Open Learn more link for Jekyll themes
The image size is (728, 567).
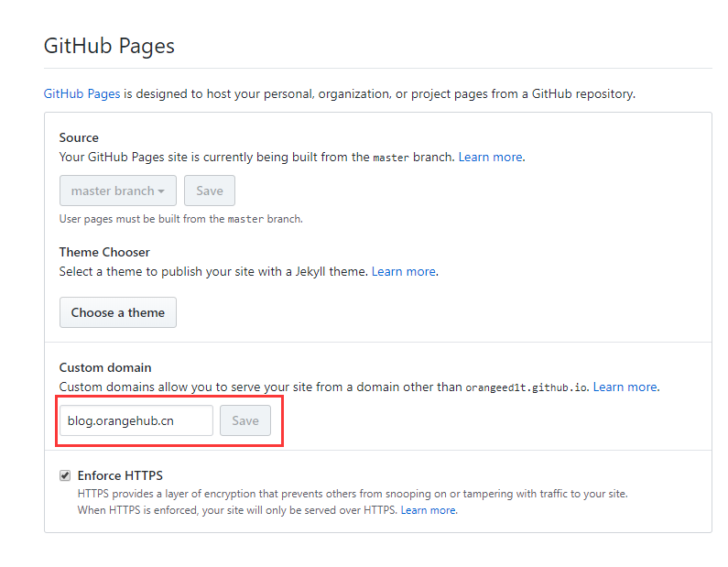pyautogui.click(x=403, y=271)
